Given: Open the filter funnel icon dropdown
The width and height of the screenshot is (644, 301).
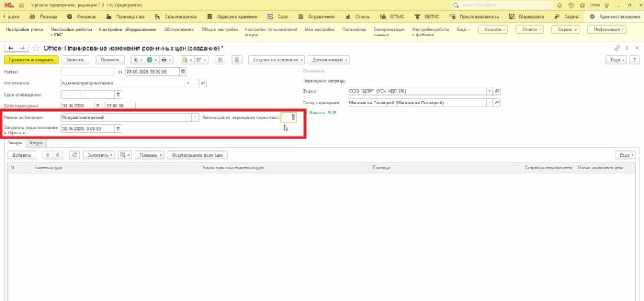Looking at the screenshot, I should point(201,60).
